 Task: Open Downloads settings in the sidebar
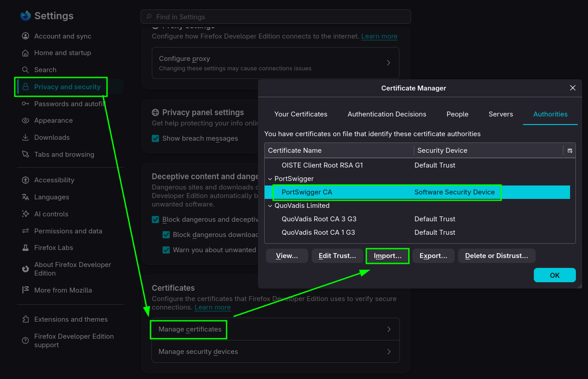(52, 138)
